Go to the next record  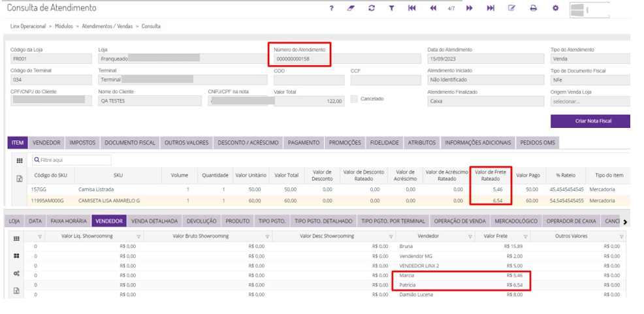point(469,8)
